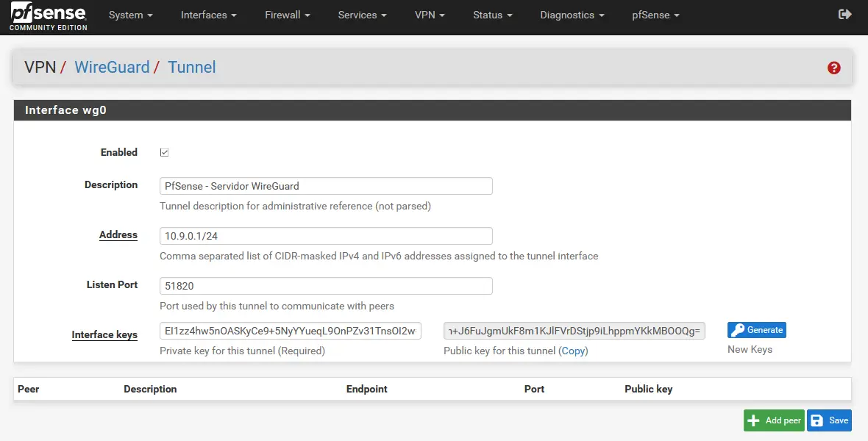Open the VPN menu

pyautogui.click(x=430, y=15)
